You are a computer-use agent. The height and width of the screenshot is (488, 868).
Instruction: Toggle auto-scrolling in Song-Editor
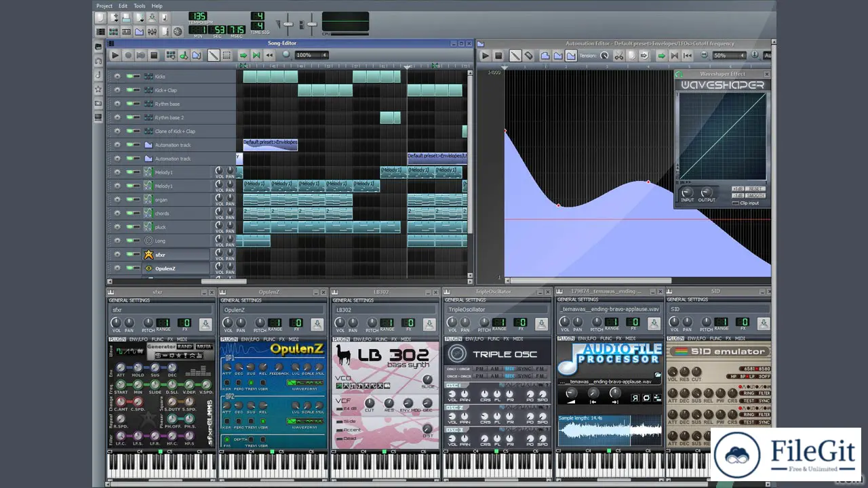[x=243, y=55]
